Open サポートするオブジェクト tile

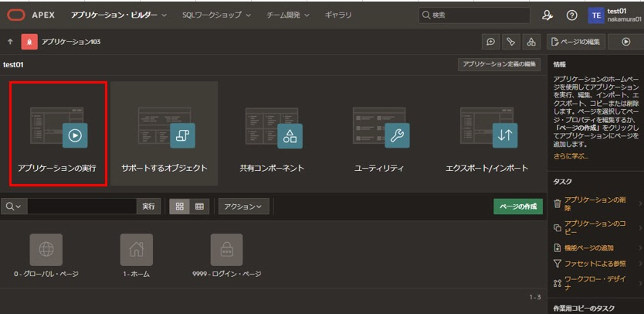click(x=164, y=133)
